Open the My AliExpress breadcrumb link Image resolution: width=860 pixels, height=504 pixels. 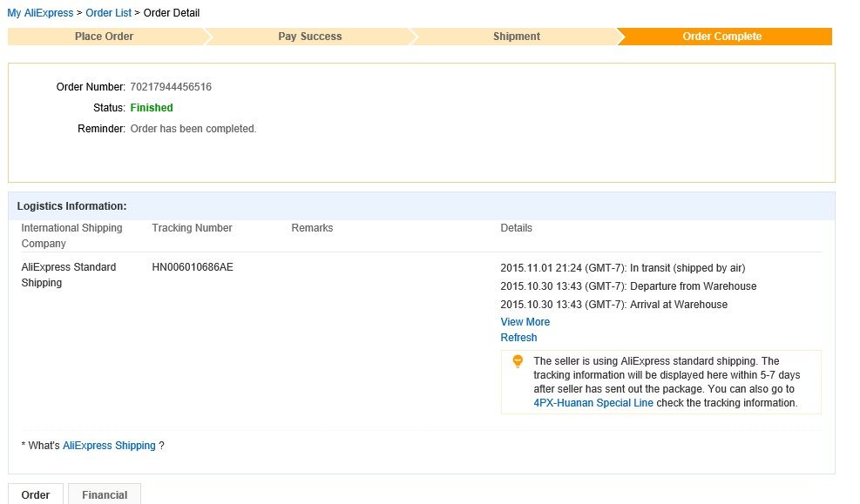[40, 13]
